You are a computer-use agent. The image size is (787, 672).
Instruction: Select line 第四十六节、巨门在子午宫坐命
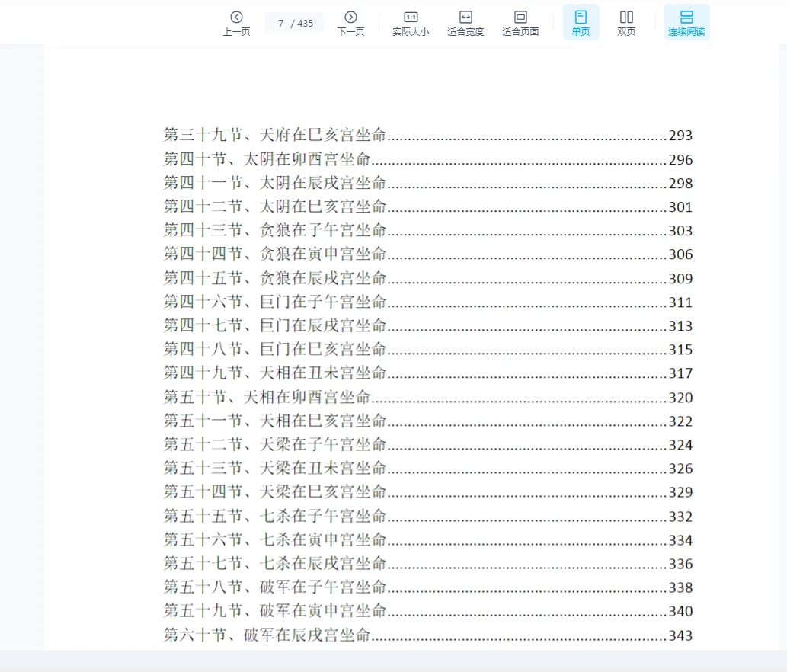tap(428, 302)
